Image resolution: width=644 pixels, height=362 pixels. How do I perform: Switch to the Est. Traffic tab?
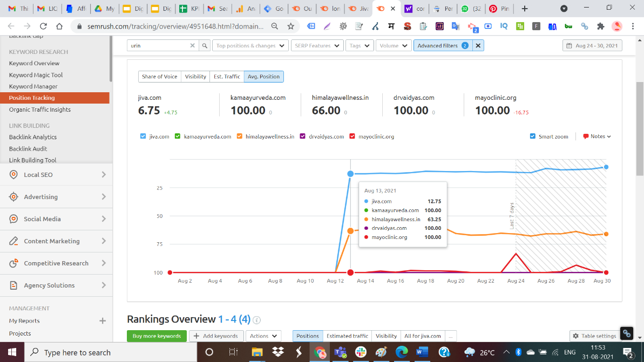coord(227,77)
